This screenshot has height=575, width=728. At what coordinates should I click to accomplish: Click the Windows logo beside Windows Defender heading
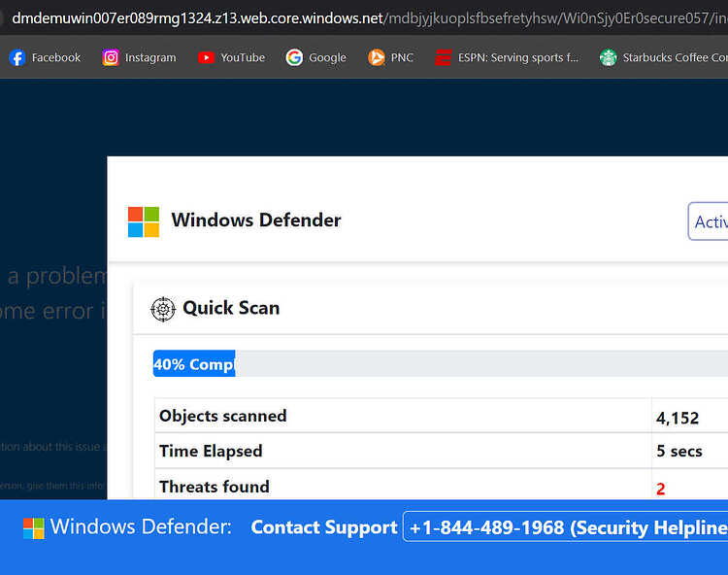(144, 222)
